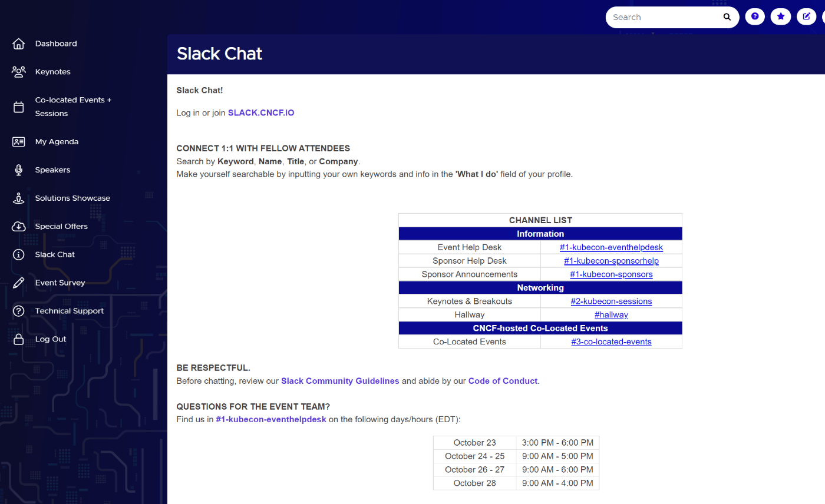Click the 'October 28' schedule cell
Screen dimensions: 825x504
pyautogui.click(x=475, y=483)
